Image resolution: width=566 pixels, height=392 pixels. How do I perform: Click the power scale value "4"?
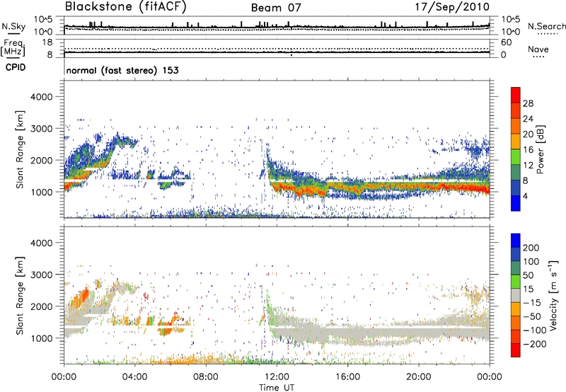(526, 196)
